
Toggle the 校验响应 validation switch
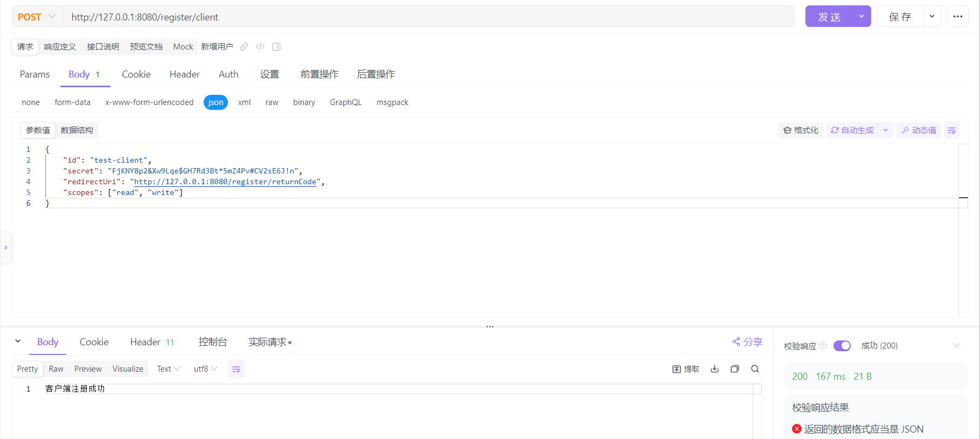tap(842, 346)
